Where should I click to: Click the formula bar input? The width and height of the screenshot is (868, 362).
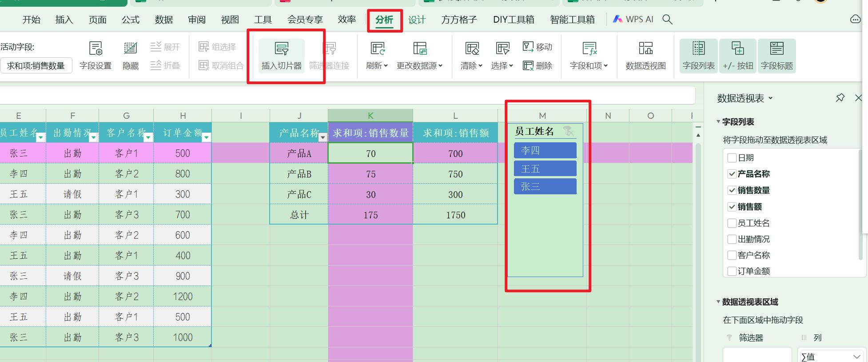pyautogui.click(x=347, y=95)
